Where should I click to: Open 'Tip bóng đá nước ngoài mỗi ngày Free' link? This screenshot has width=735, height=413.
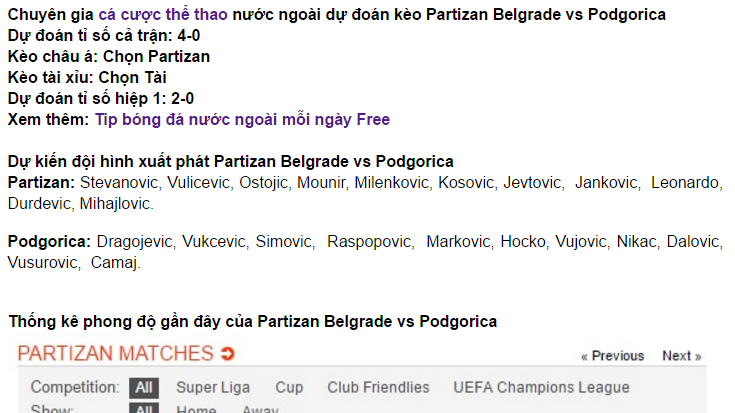(242, 120)
